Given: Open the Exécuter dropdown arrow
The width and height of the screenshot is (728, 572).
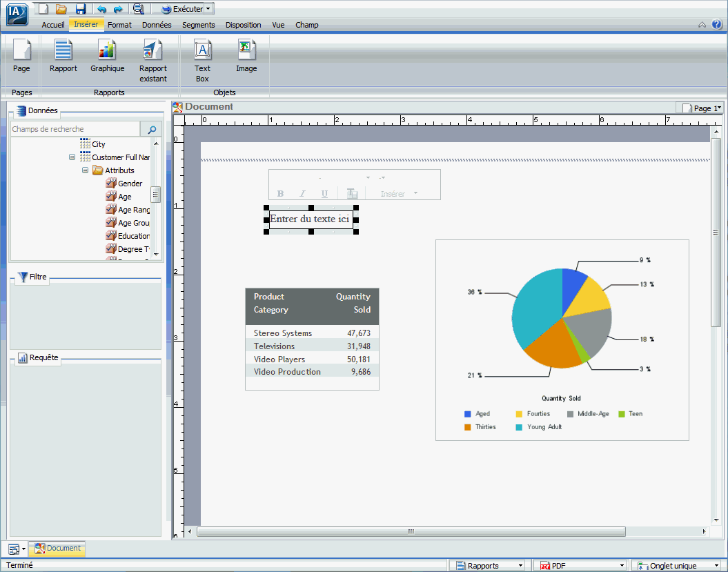Looking at the screenshot, I should pos(208,9).
